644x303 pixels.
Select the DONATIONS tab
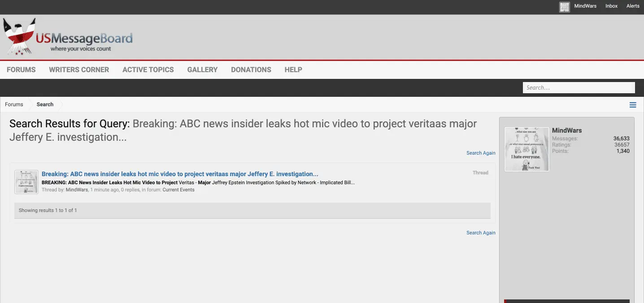pyautogui.click(x=251, y=69)
